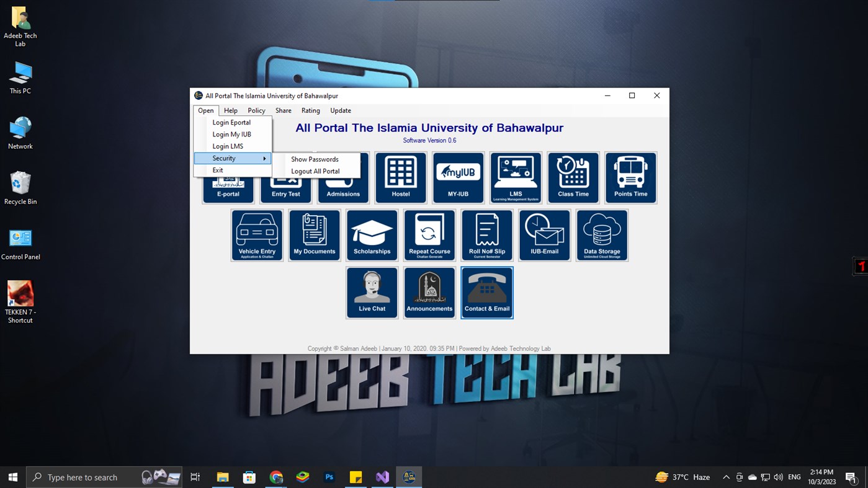Open Data Storage unlimited cloud tile
Screen dimensions: 868x488
(602, 235)
